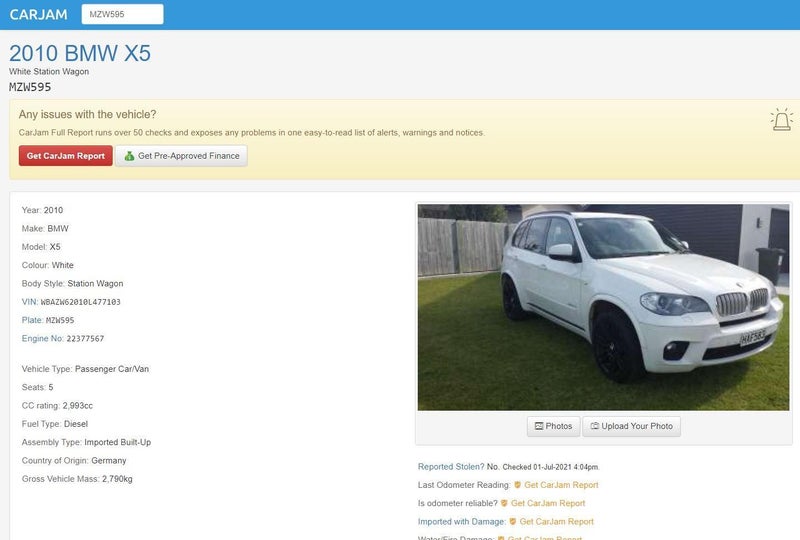Select Vehicle Type Passenger Car/Van text
Screen dimensions: 800x540
85,369
